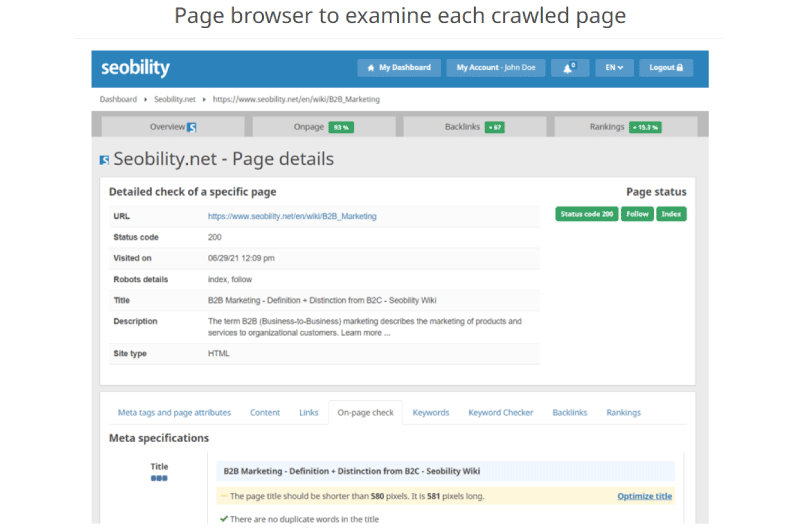The width and height of the screenshot is (800, 530).
Task: Select the B2B Marketing title text box
Action: 445,471
